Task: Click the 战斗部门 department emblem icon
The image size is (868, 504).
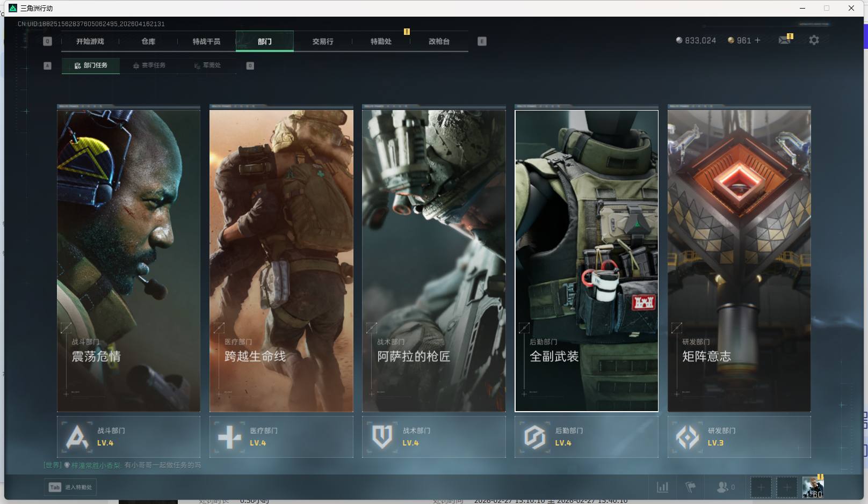Action: (x=77, y=437)
